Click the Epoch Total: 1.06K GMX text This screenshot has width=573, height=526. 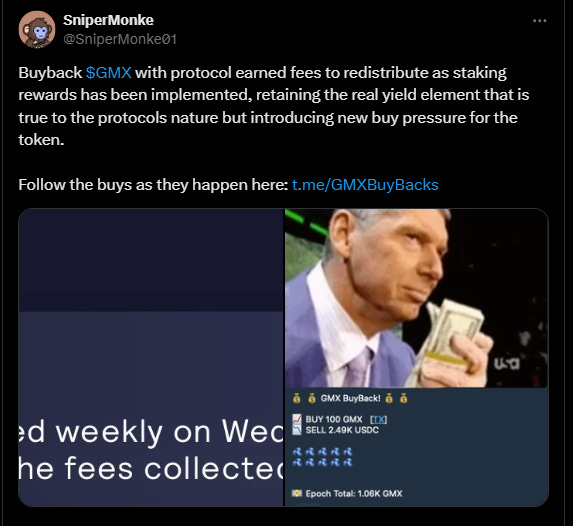pyautogui.click(x=354, y=493)
